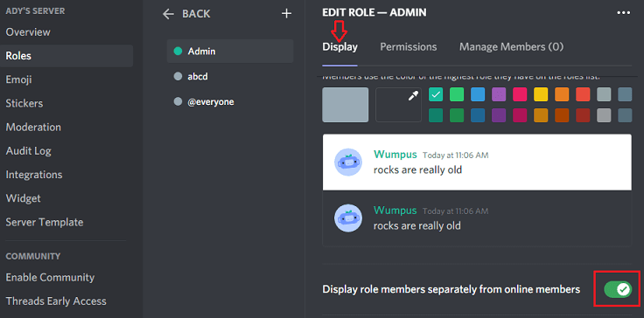
Task: Click Wumpus avatar in the light preview
Action: point(348,162)
